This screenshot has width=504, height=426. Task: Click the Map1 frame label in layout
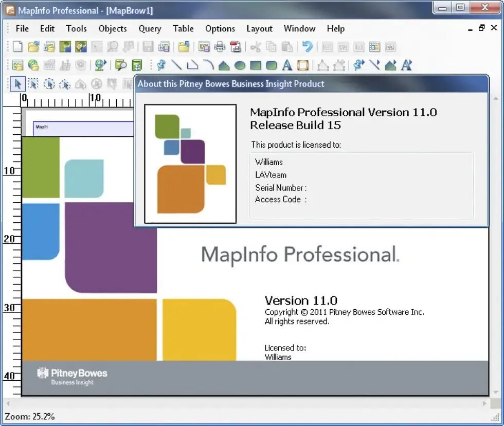[42, 127]
